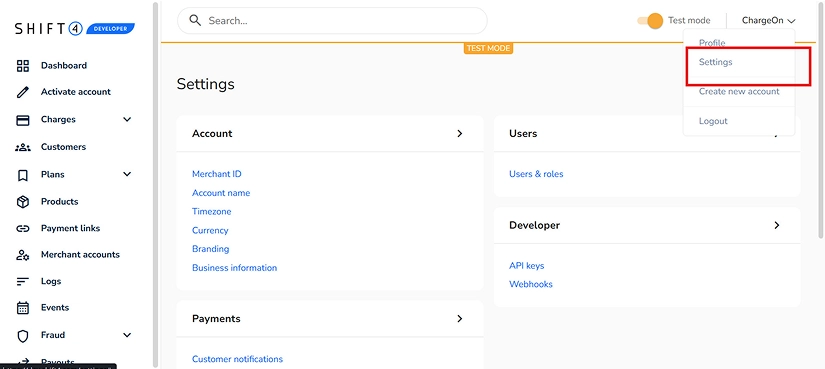Viewport: 825px width, 369px height.
Task: Open Activate account in the sidebar
Action: (76, 92)
